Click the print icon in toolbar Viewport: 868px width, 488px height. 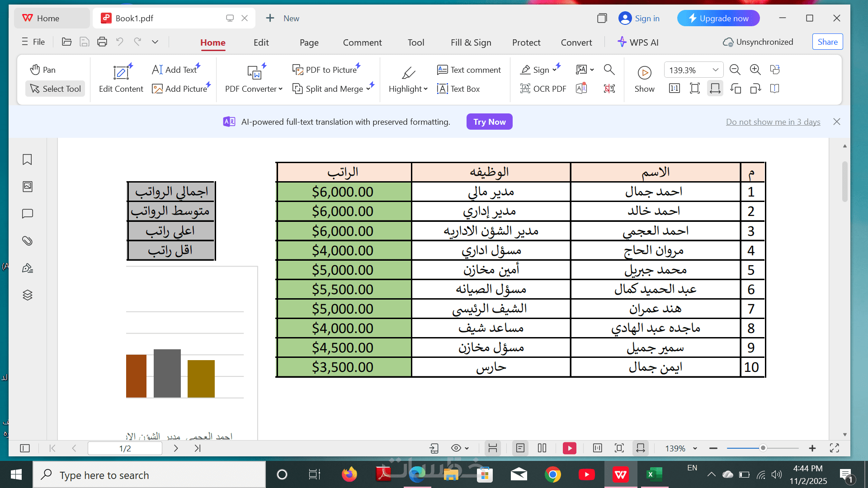coord(102,42)
